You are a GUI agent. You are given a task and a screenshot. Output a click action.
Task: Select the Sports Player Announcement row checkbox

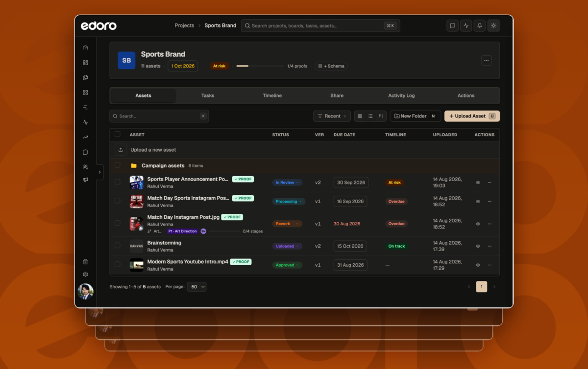[118, 182]
